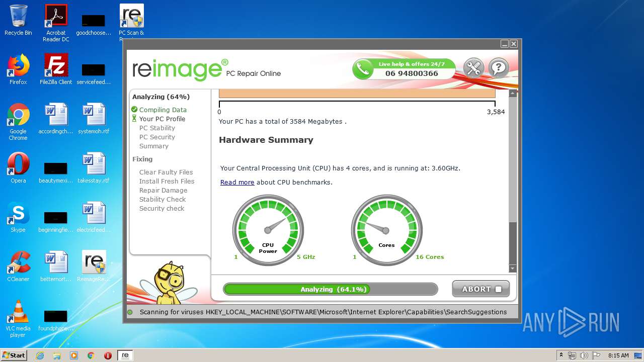This screenshot has height=362, width=644.
Task: Click the Hardware Summary heading
Action: pos(266,140)
